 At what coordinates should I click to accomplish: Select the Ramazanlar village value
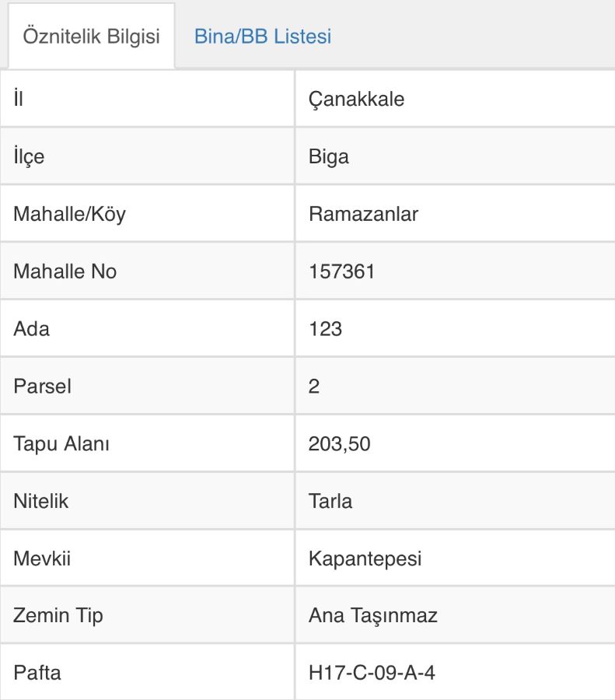tap(363, 214)
